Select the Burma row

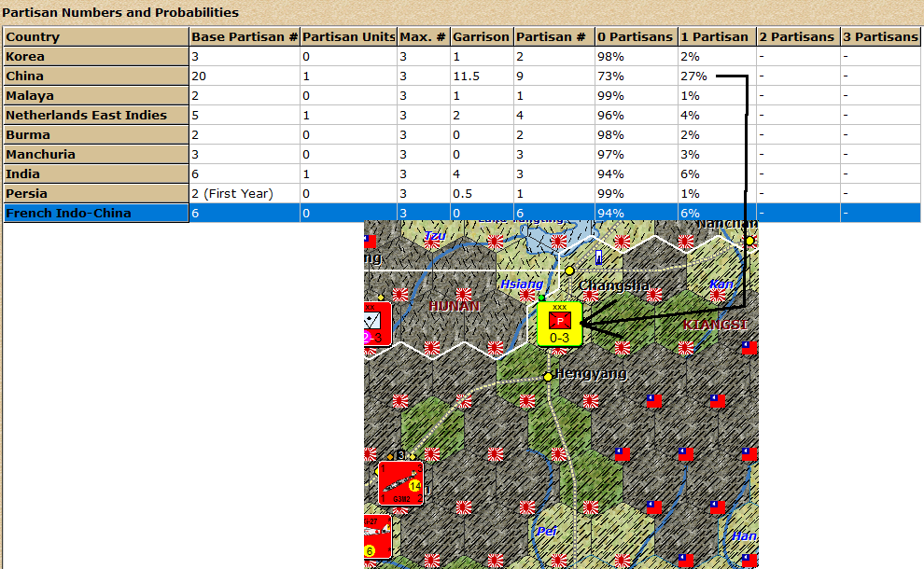pos(462,134)
